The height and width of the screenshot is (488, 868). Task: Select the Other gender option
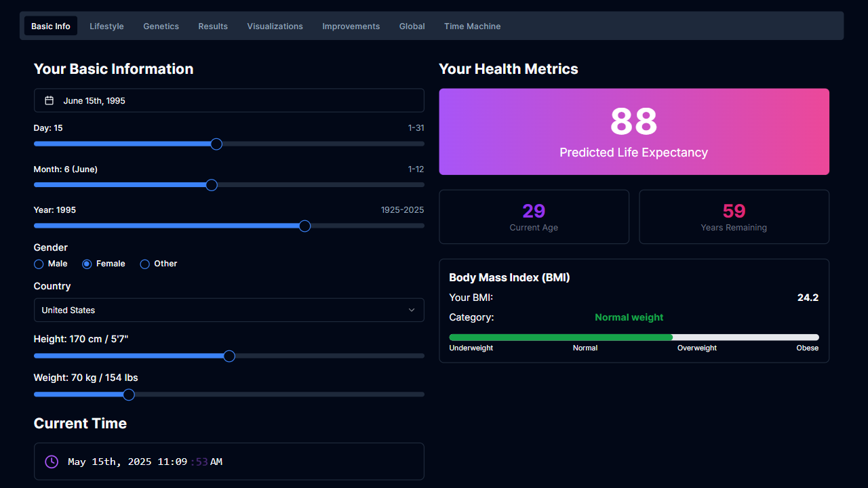click(x=144, y=264)
